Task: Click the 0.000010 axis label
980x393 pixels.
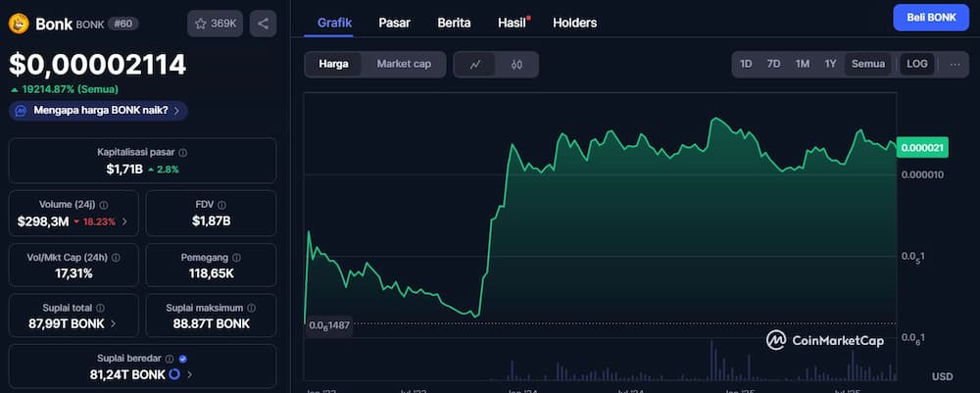Action: click(x=922, y=173)
